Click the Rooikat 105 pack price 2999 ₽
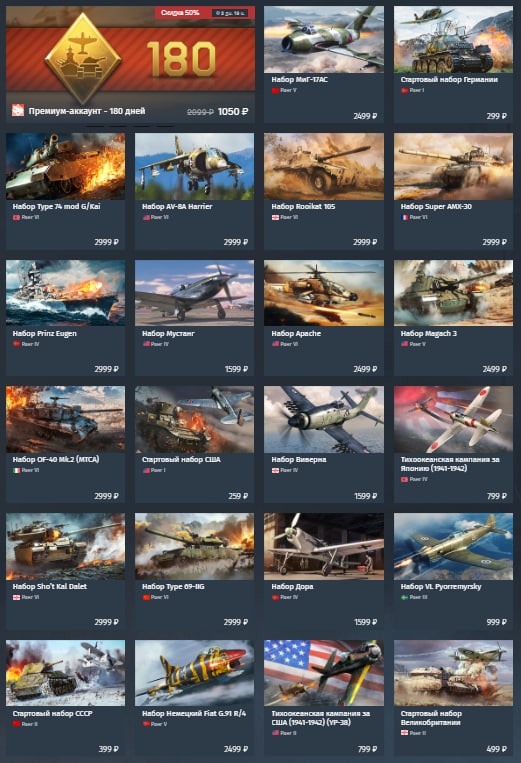 (364, 242)
